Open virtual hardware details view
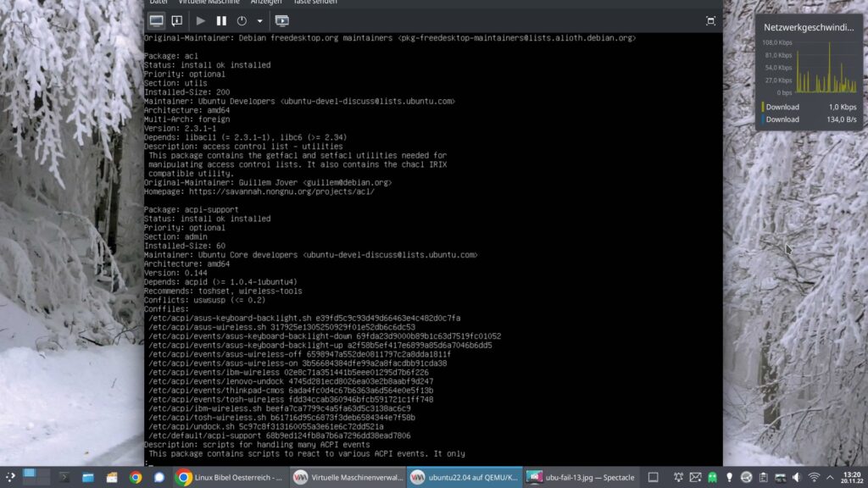The image size is (868, 488). (x=177, y=21)
